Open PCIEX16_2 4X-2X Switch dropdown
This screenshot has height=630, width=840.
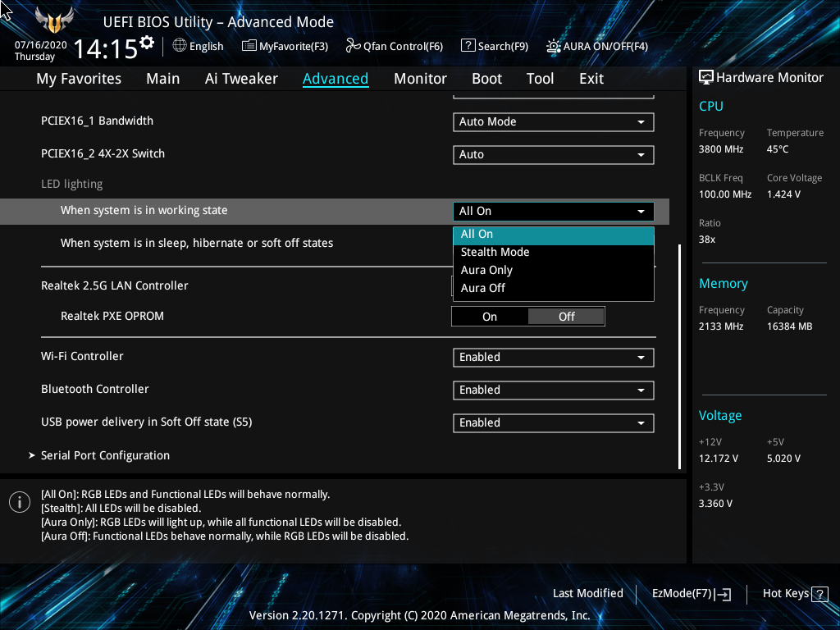[x=554, y=155]
